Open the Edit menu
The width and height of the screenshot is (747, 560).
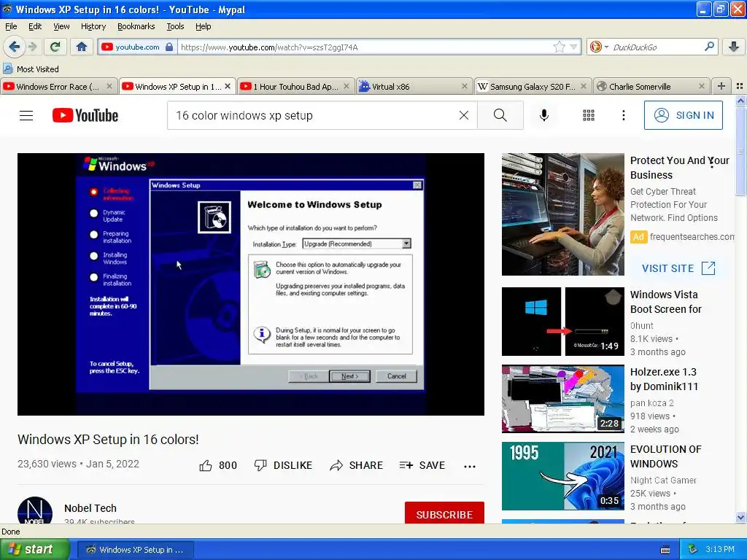(x=35, y=26)
